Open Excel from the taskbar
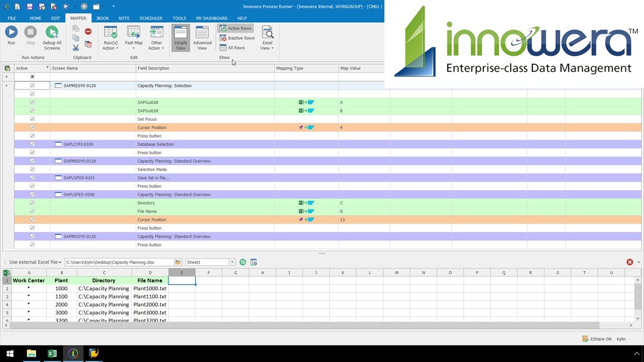The image size is (644, 362). (x=52, y=353)
